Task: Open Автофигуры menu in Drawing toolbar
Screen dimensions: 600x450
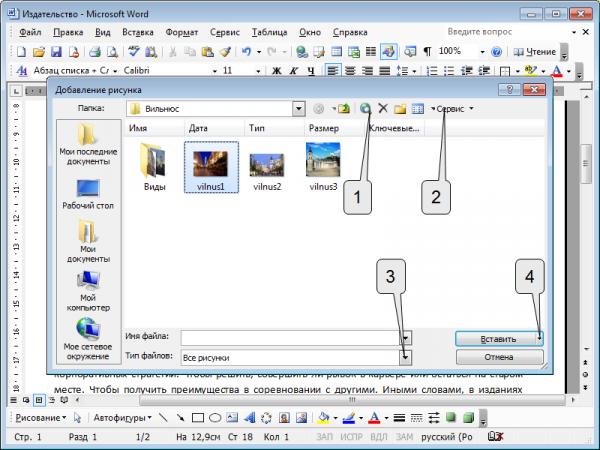Action: tap(122, 418)
